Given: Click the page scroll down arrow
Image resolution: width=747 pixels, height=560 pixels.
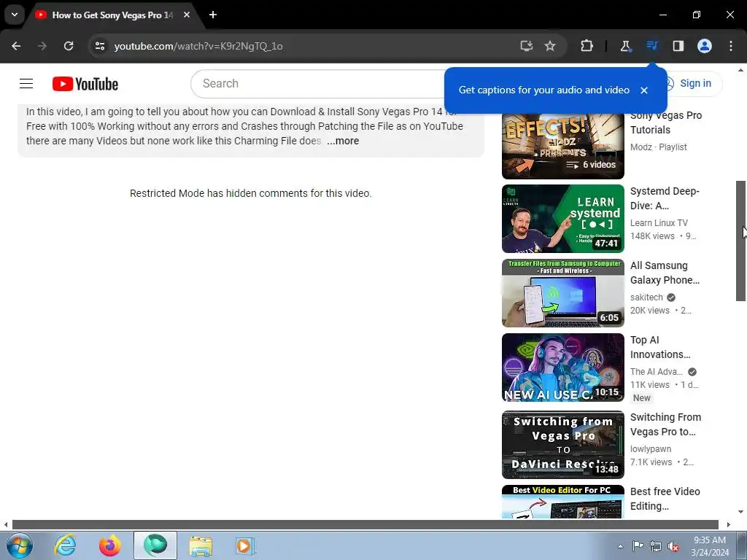Looking at the screenshot, I should click(x=740, y=512).
